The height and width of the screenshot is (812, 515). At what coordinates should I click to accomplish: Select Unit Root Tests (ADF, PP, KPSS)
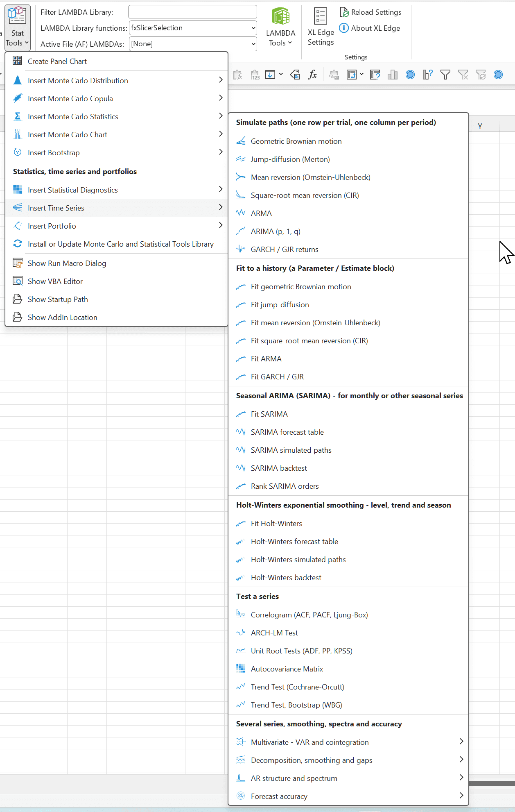tap(348, 651)
